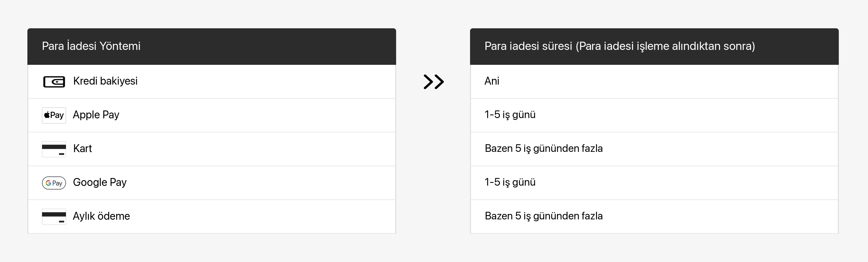This screenshot has width=868, height=262.
Task: Select the Apple Pay label text
Action: (96, 115)
